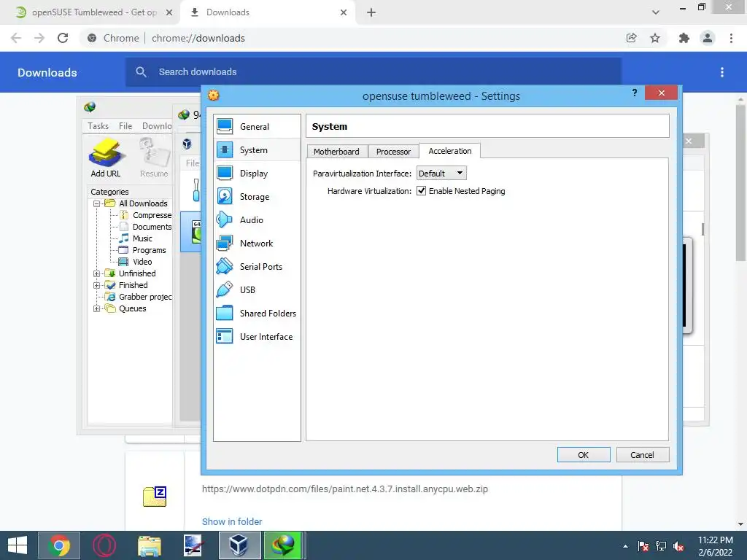Viewport: 747px width, 560px height.
Task: Click the Downloads page vertical scrollbar
Action: (740, 183)
